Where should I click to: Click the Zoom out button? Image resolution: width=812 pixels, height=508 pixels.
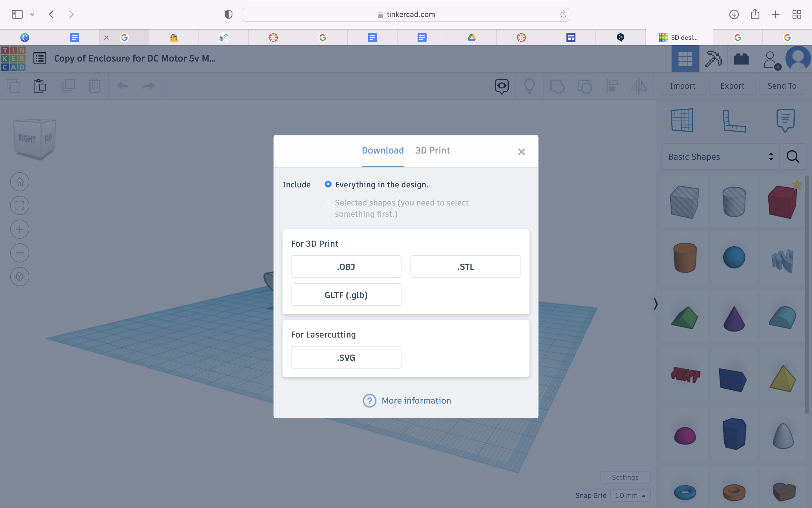tap(20, 253)
